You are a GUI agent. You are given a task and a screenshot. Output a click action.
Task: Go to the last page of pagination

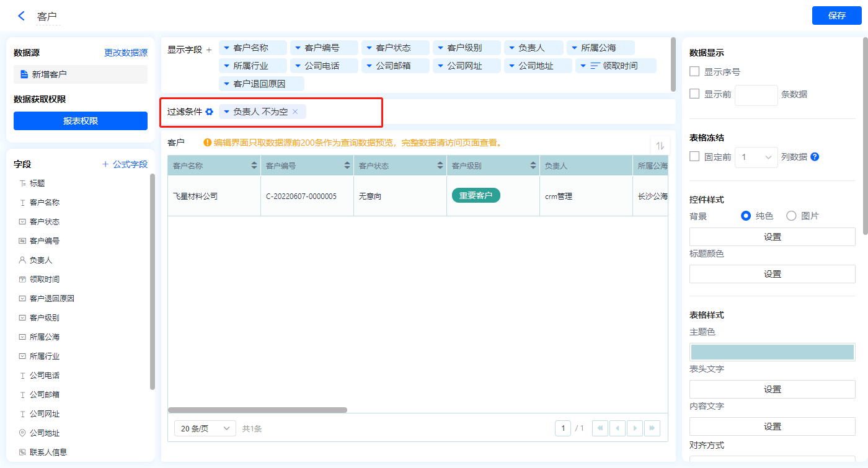(x=652, y=428)
